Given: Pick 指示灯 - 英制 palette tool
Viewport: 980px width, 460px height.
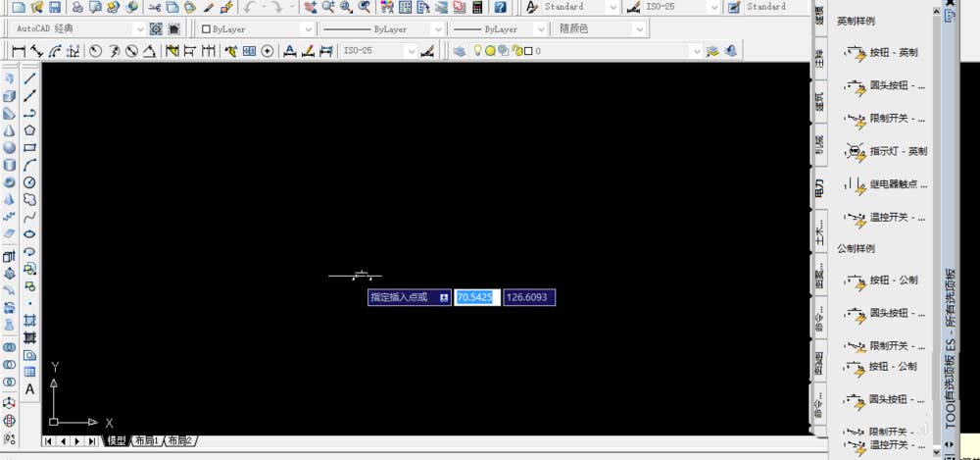Looking at the screenshot, I should [x=886, y=151].
